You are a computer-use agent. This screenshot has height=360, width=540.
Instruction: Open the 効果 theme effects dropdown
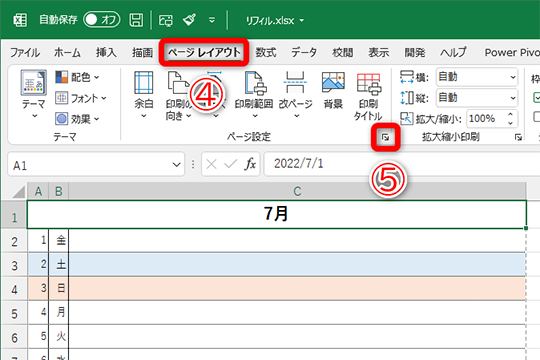pyautogui.click(x=77, y=119)
